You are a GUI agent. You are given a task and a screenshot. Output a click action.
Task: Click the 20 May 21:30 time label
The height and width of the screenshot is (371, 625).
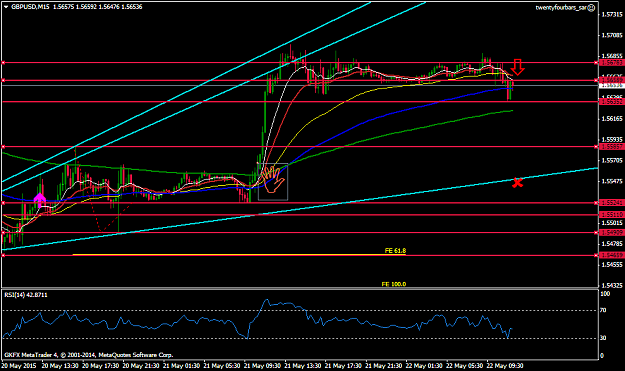pos(141,365)
